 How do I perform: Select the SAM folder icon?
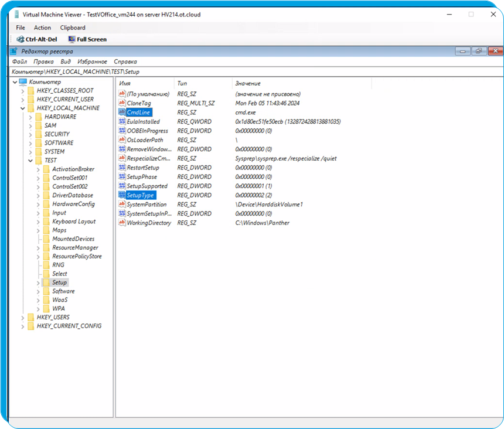tap(39, 125)
